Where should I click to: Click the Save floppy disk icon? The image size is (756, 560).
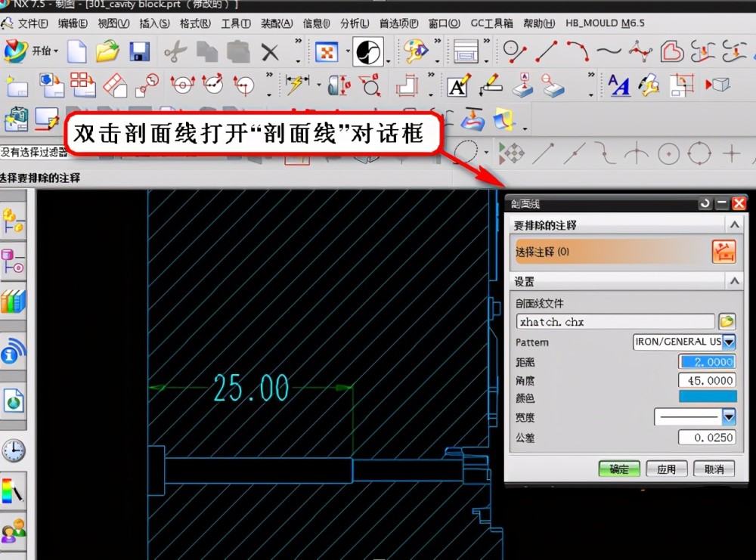pyautogui.click(x=139, y=51)
